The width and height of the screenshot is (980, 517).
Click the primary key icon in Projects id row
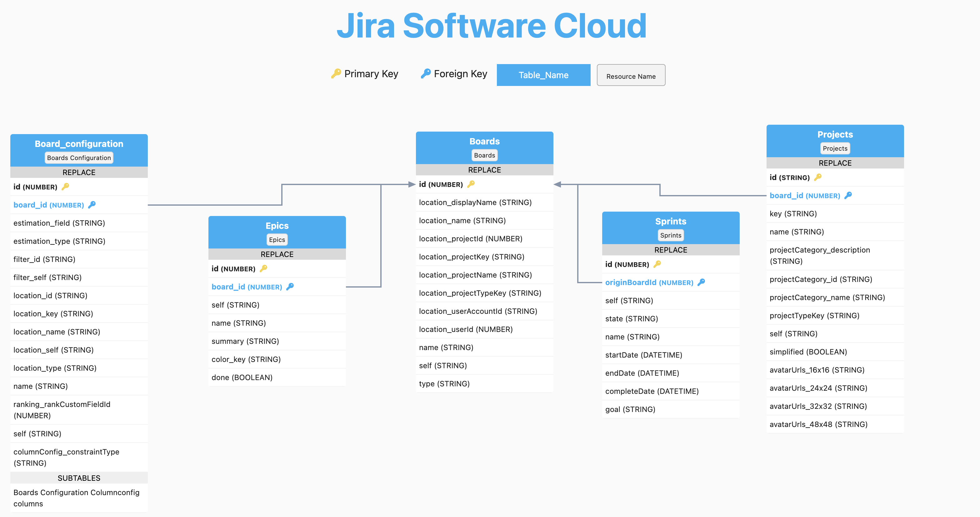pos(817,177)
